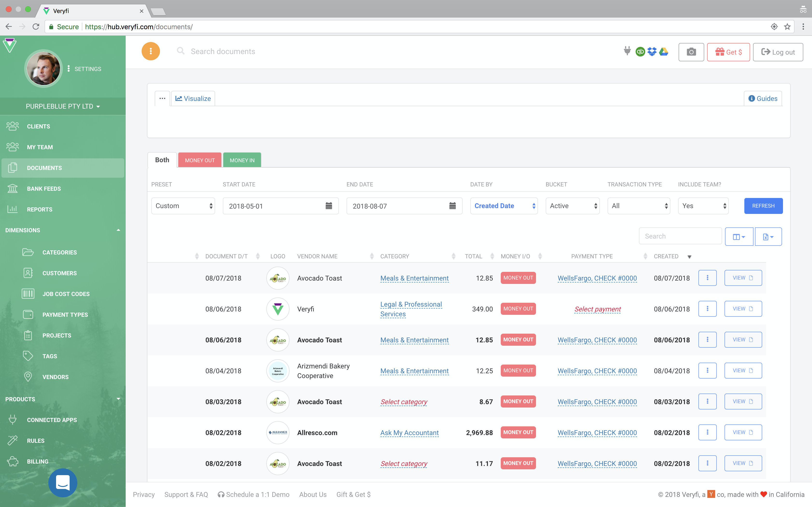Open the chat support bubble icon

63,483
